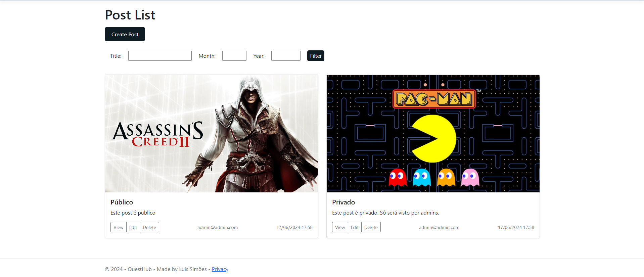Delete the Privado post
Image resolution: width=644 pixels, height=277 pixels.
click(371, 227)
